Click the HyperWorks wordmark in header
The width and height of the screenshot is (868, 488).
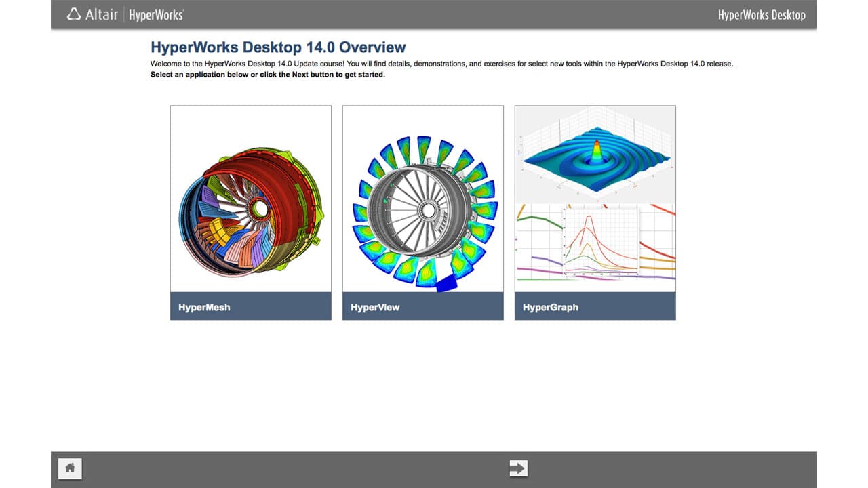point(156,14)
